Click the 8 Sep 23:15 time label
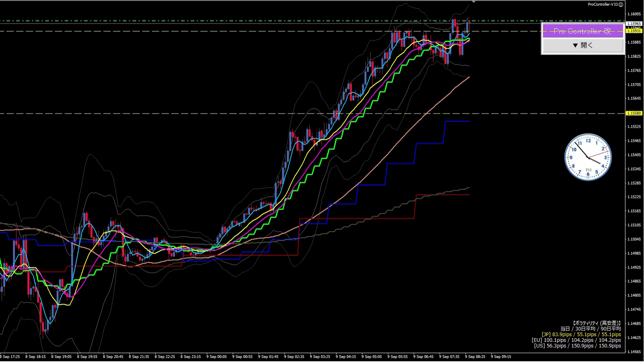This screenshot has width=644, height=362. 191,357
